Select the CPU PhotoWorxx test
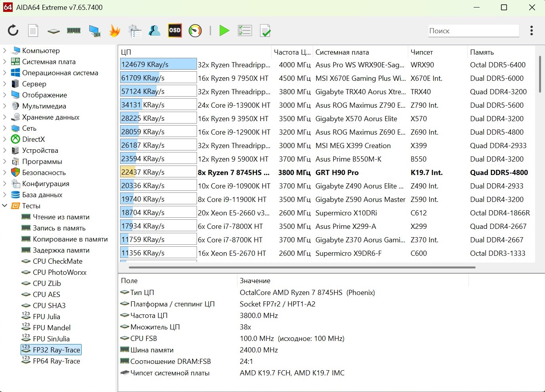The width and height of the screenshot is (545, 392). (x=59, y=272)
